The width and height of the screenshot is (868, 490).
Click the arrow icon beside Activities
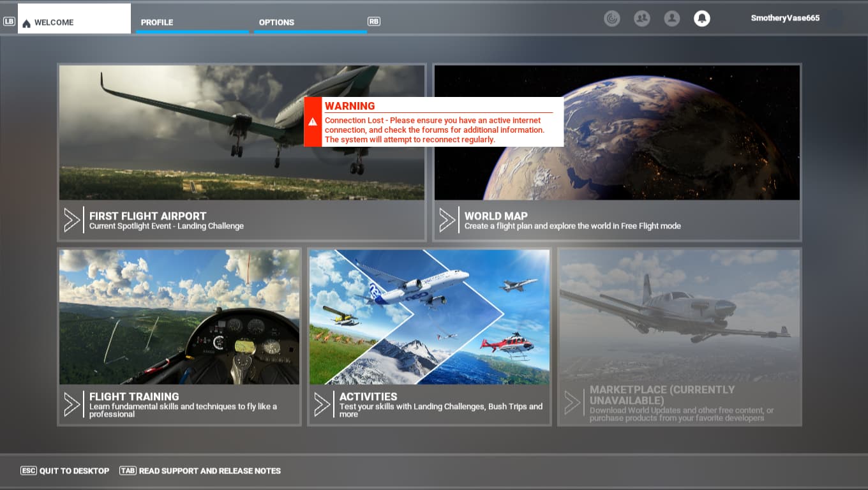tap(322, 405)
